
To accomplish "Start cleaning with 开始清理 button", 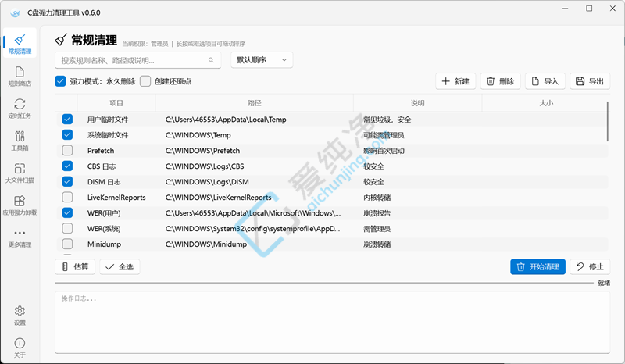I will [537, 266].
